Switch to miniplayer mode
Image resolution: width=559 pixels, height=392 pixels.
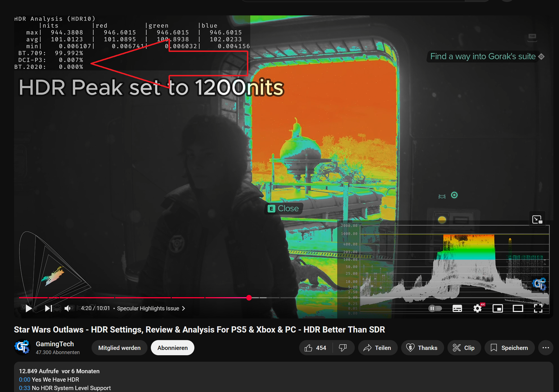(497, 308)
